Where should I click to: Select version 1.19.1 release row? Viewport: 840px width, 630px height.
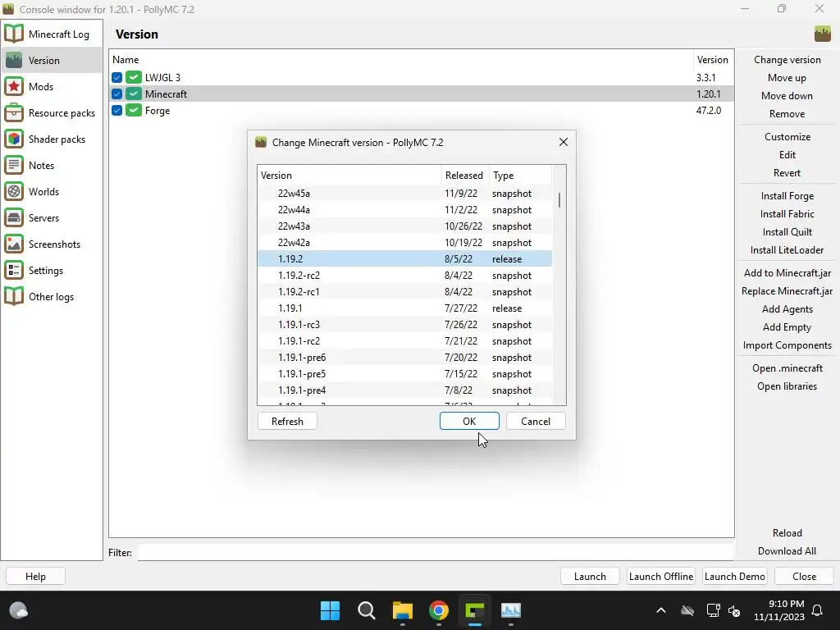[404, 308]
